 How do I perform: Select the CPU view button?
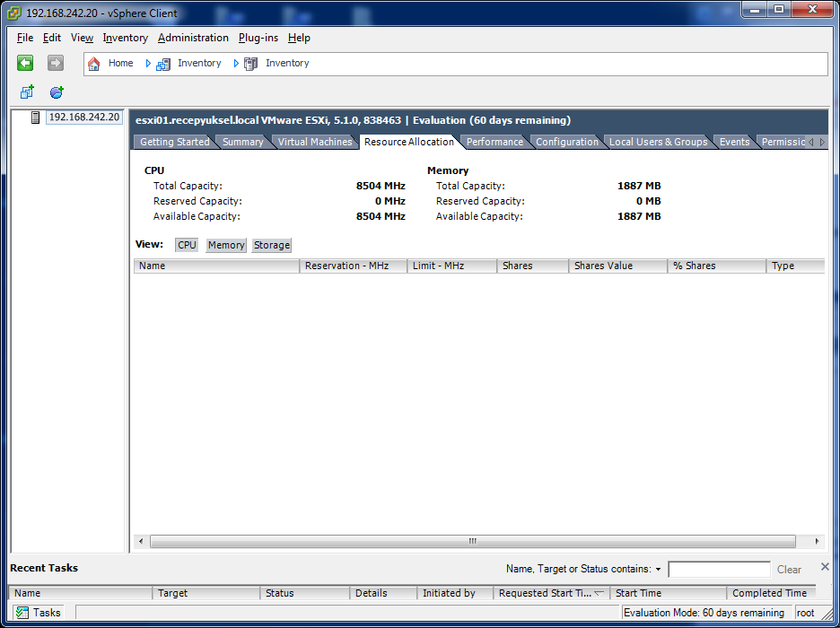click(x=187, y=245)
